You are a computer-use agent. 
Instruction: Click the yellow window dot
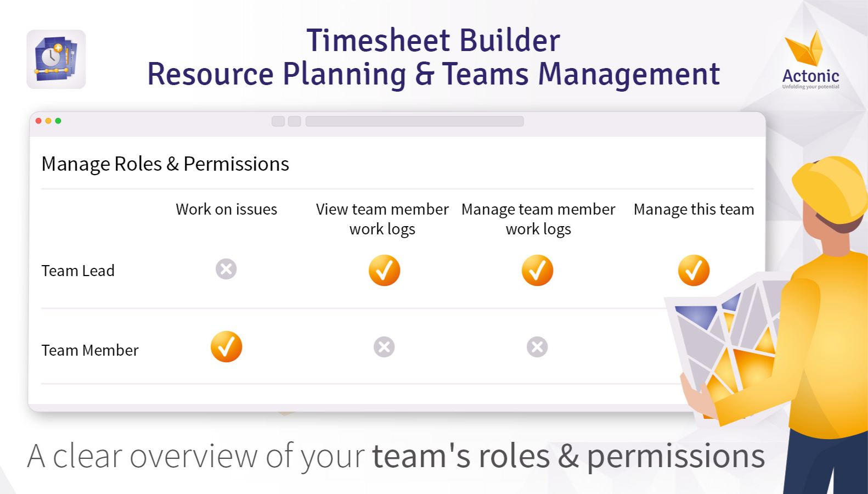click(48, 121)
